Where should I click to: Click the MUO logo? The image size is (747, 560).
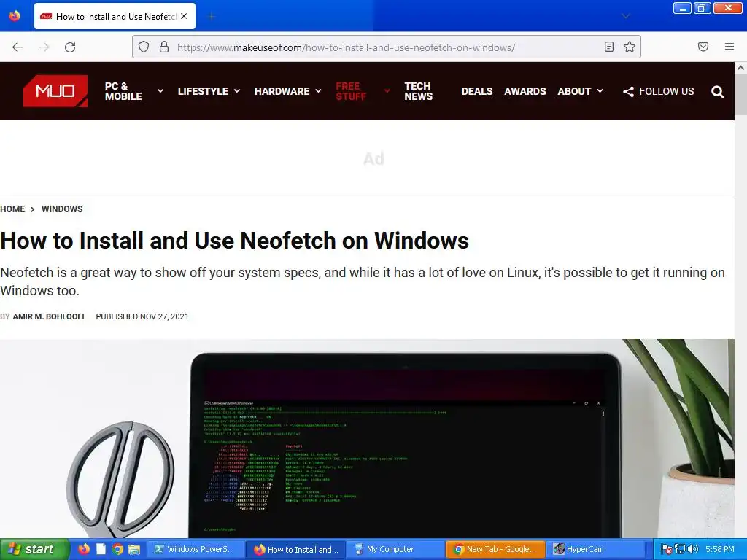pyautogui.click(x=55, y=91)
